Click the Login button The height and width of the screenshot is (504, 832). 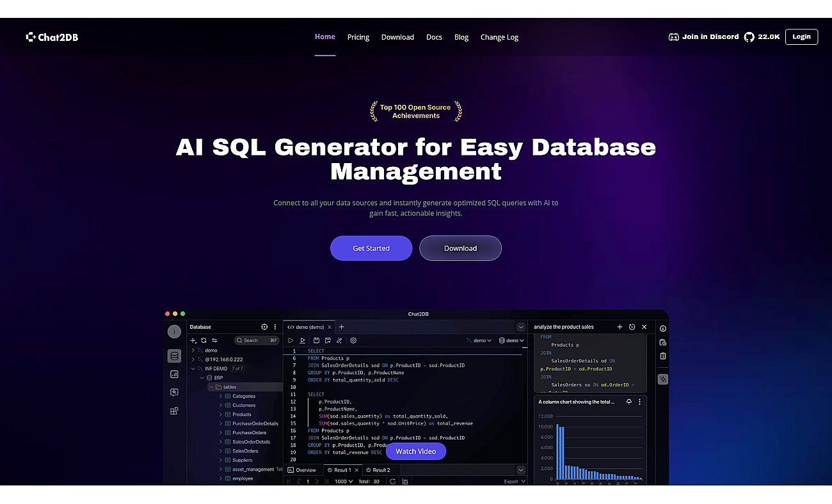coord(801,36)
